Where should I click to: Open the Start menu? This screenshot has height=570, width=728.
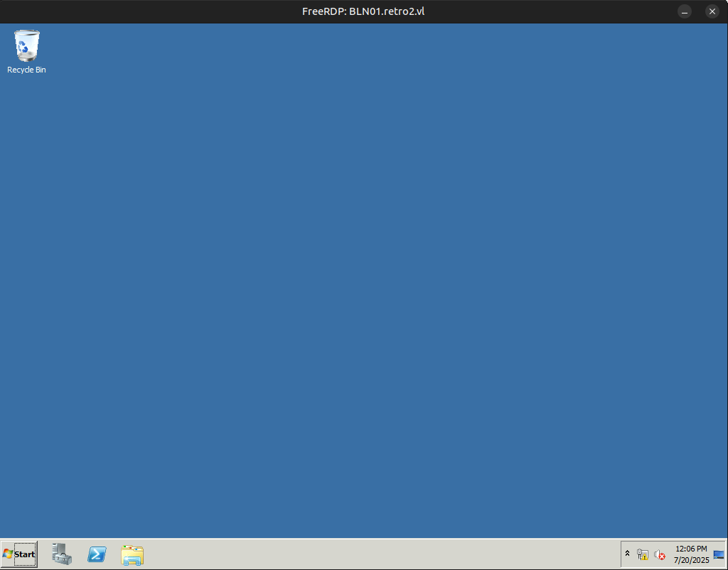(19, 554)
